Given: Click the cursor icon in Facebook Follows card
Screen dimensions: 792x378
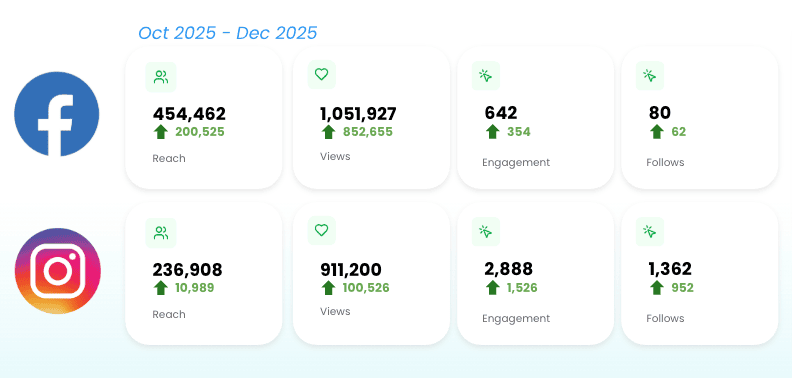Looking at the screenshot, I should 650,76.
